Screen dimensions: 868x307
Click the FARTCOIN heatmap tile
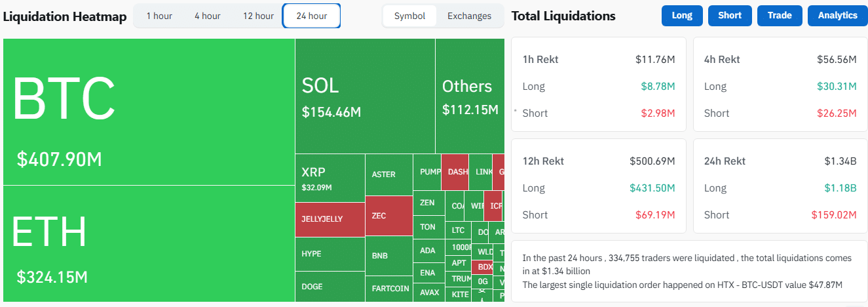[388, 288]
